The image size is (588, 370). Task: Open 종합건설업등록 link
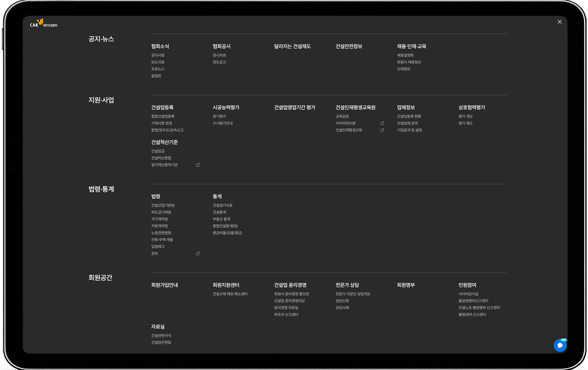tap(163, 116)
